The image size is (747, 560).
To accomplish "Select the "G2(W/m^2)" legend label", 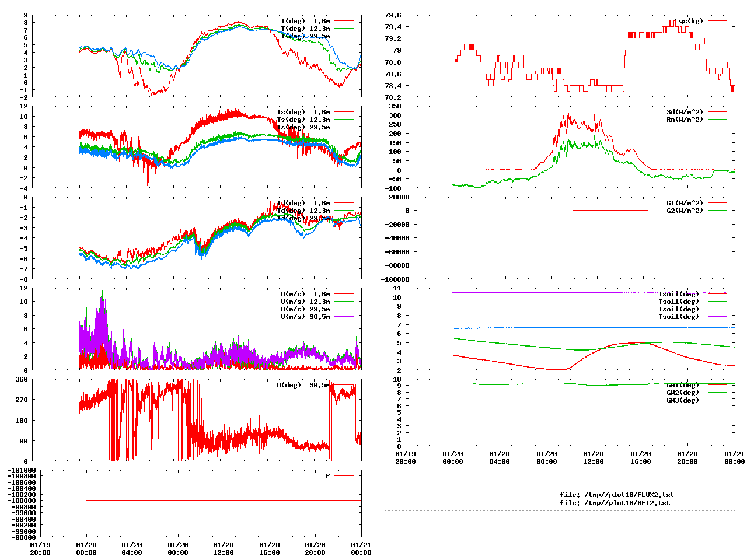I will tap(685, 211).
